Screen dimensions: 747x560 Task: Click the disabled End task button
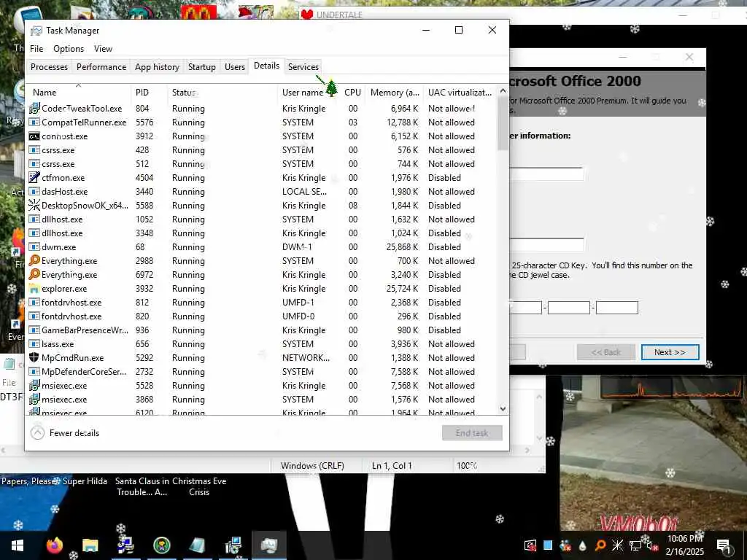[x=472, y=433]
